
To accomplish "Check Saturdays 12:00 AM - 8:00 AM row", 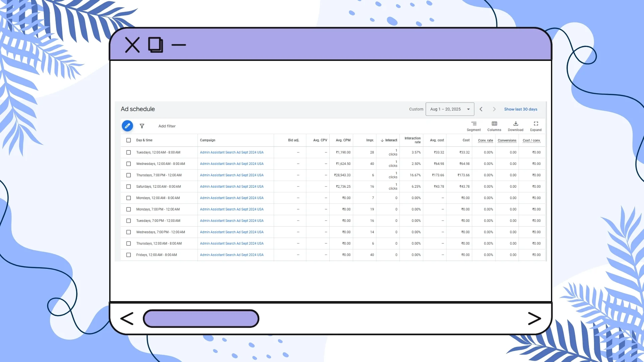I will click(x=128, y=187).
